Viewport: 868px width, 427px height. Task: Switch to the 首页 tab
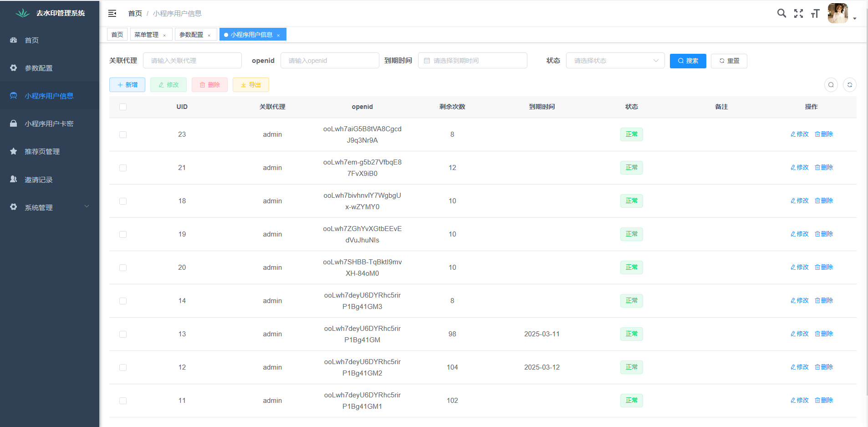pos(117,35)
